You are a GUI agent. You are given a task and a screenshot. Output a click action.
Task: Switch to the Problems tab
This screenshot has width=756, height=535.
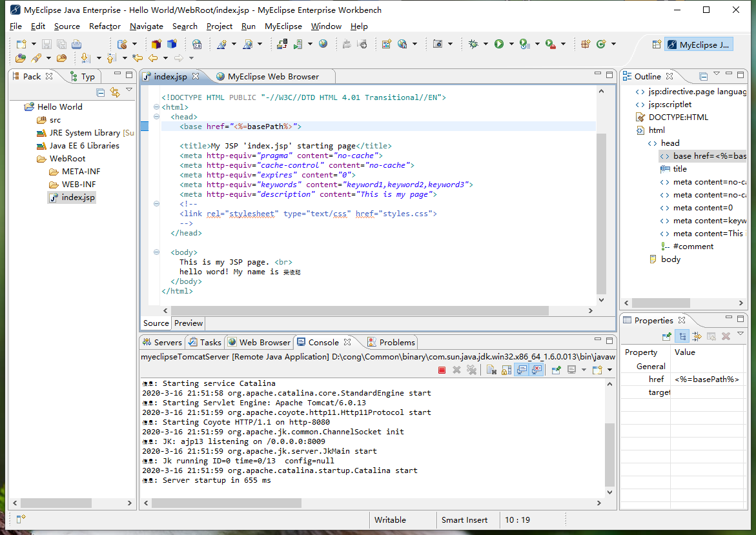pos(396,342)
